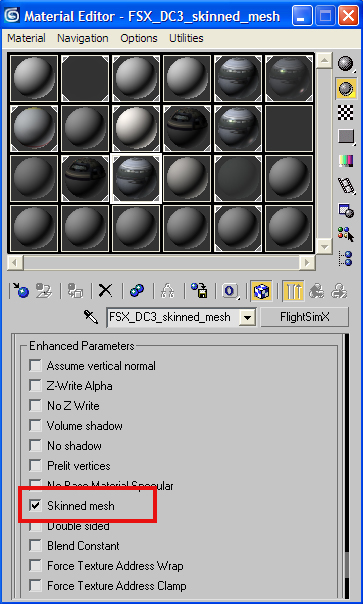Open the Material menu
Viewport: 363px width, 604px height.
tap(26, 38)
